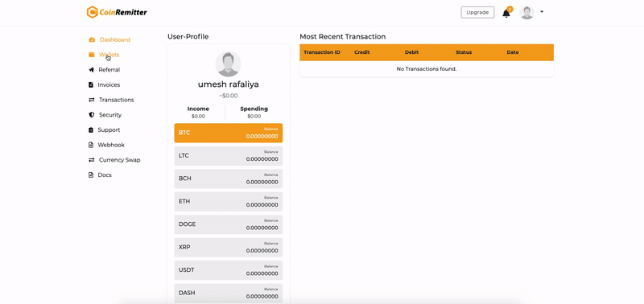
Task: Open the Webhook menu item
Action: pos(111,145)
